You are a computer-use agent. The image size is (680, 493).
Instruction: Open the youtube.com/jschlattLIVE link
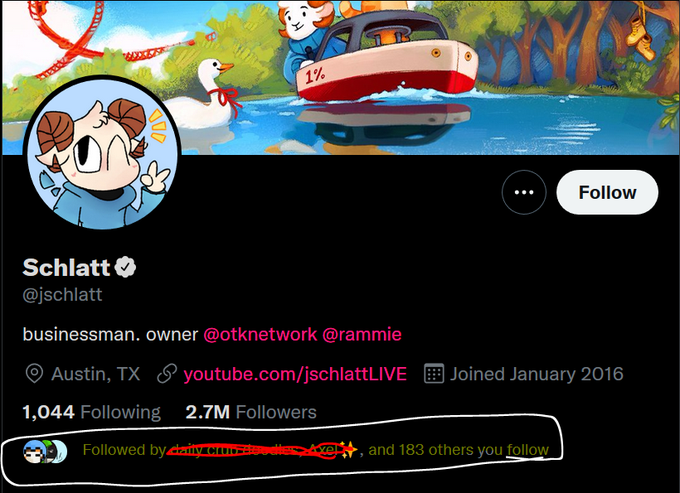coord(295,374)
